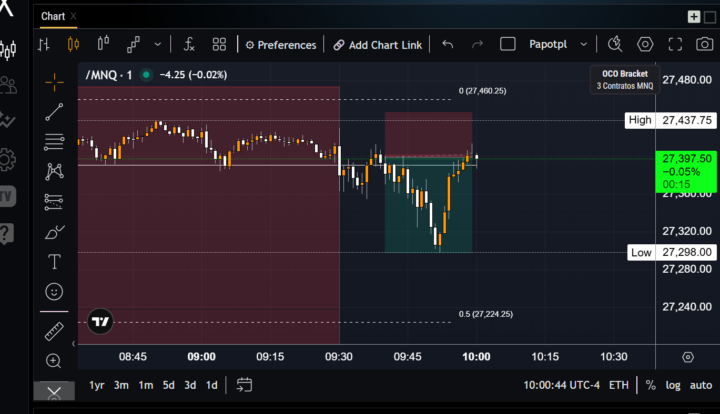Screen dimensions: 720x414
Task: Toggle percent scale mode
Action: coord(651,385)
